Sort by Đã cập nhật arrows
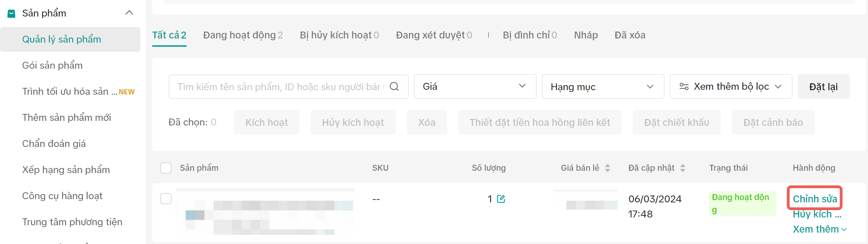This screenshot has width=868, height=244. pyautogui.click(x=683, y=168)
